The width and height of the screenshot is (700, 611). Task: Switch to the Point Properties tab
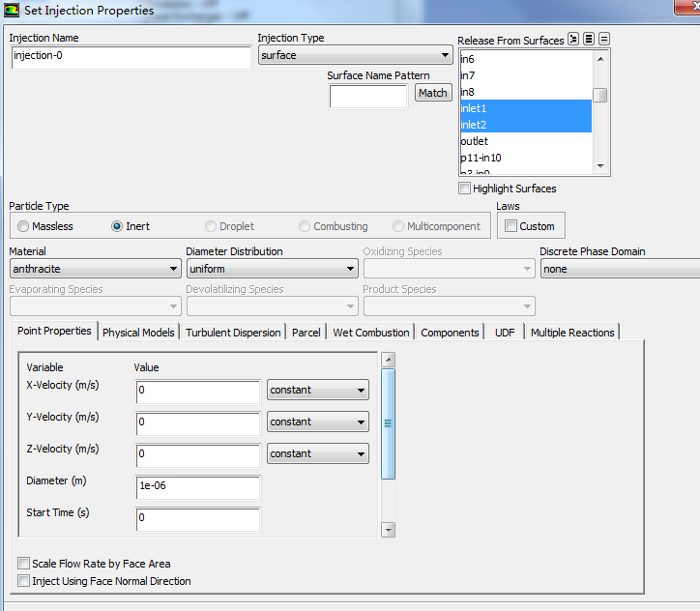coord(54,331)
